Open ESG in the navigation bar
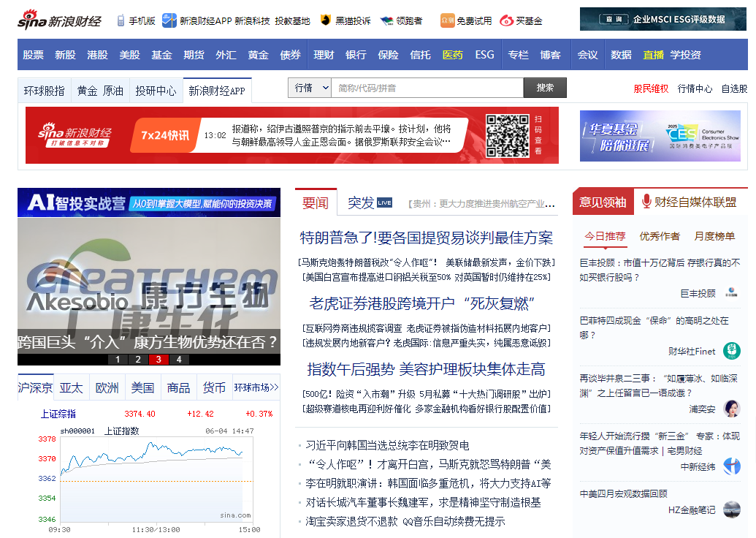Screen dimensions: 756x538 pos(484,55)
